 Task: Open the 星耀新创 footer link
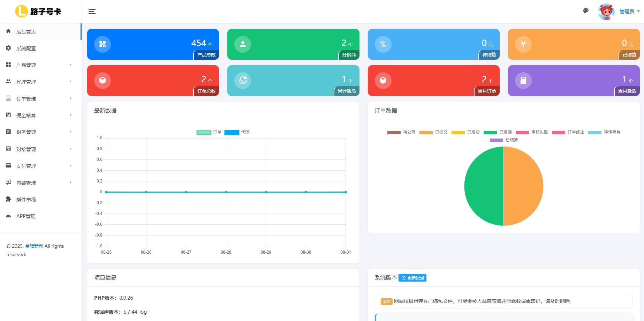click(34, 246)
